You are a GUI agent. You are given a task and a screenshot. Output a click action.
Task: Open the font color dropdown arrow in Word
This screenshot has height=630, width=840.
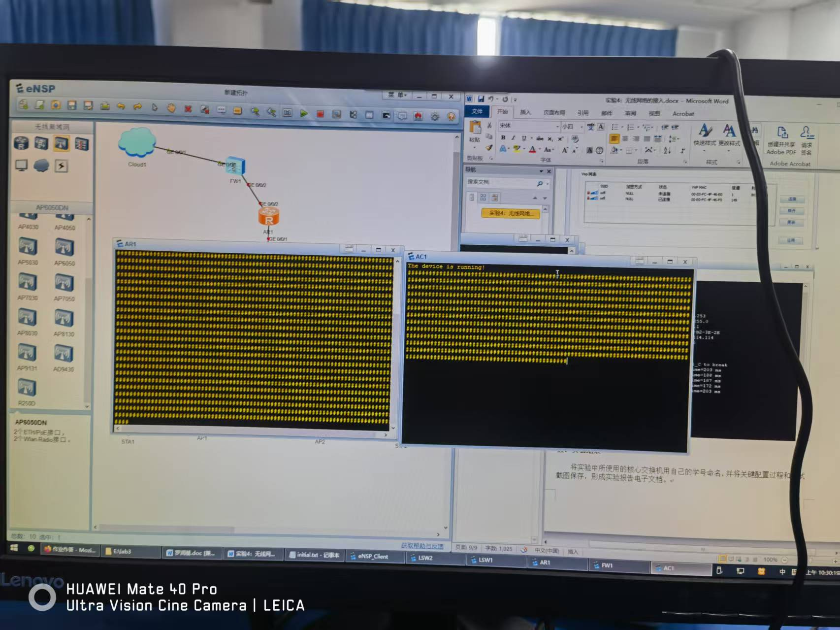point(540,150)
